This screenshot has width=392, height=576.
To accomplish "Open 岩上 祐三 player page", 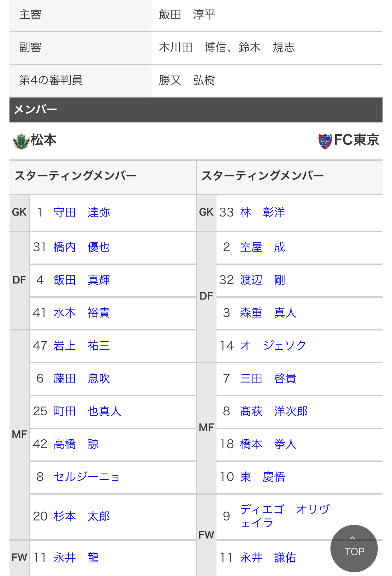I will 82,346.
